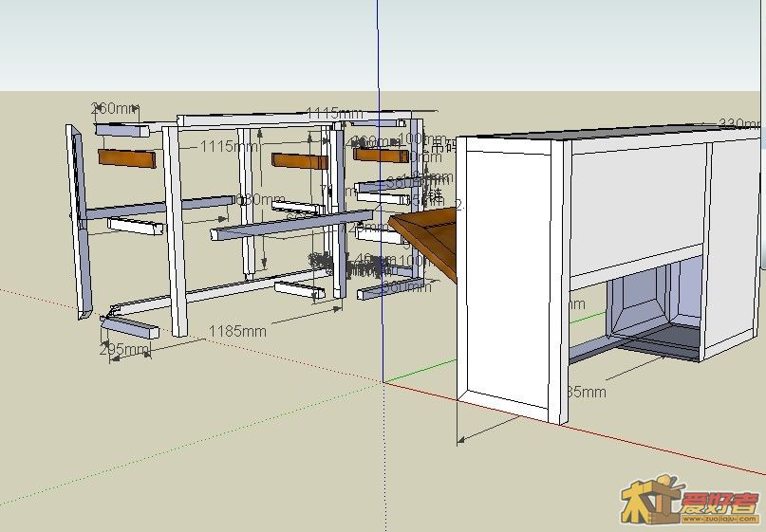Select the 630mm dimension label
This screenshot has width=766, height=532.
260,200
